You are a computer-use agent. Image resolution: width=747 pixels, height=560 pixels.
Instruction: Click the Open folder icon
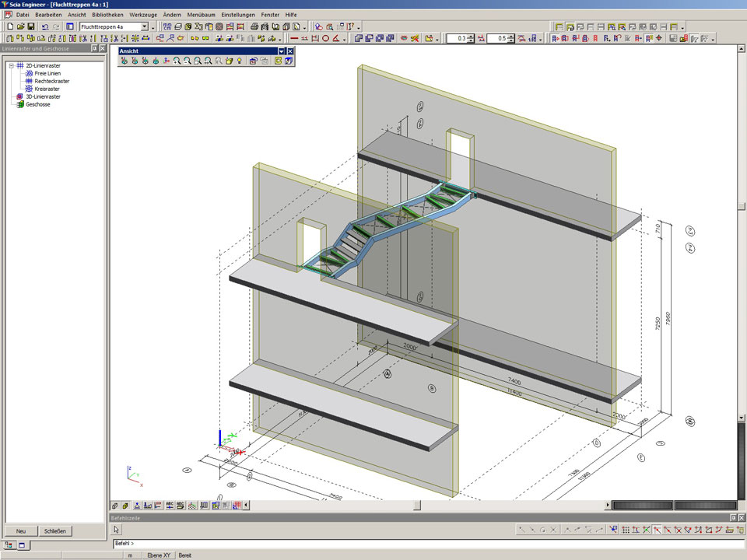pos(20,26)
